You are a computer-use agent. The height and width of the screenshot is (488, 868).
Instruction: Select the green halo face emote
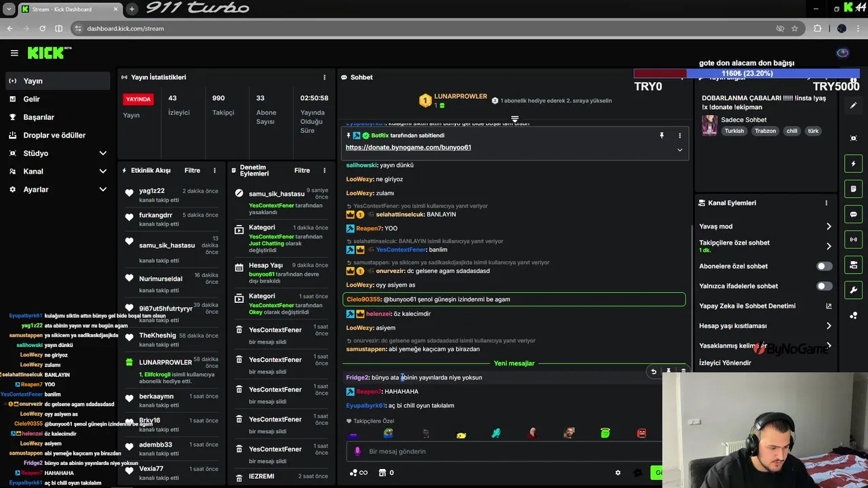click(605, 433)
